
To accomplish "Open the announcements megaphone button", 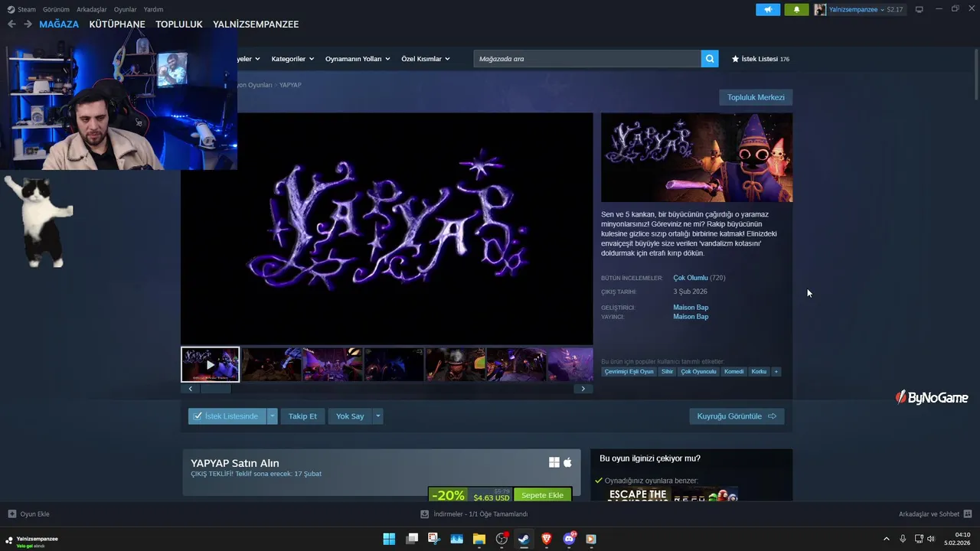I will [768, 9].
